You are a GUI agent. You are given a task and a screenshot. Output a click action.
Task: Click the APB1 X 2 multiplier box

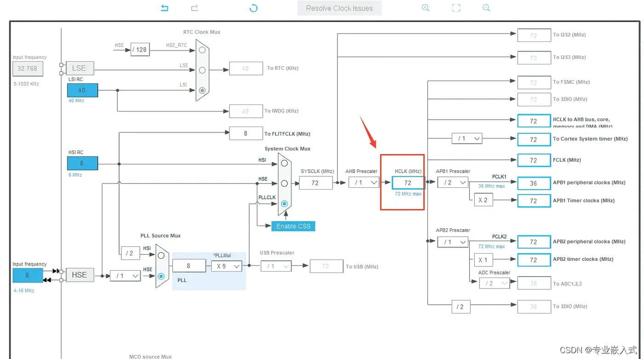[x=483, y=200]
